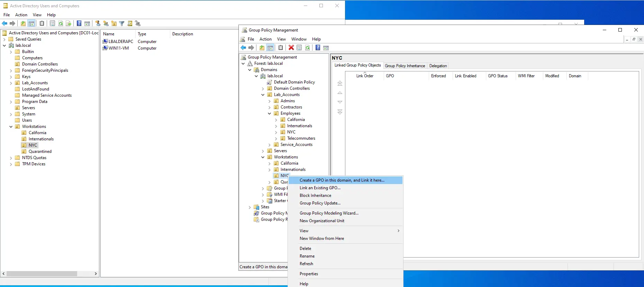
Task: Choose New Organizational Unit from context menu
Action: pos(345,221)
